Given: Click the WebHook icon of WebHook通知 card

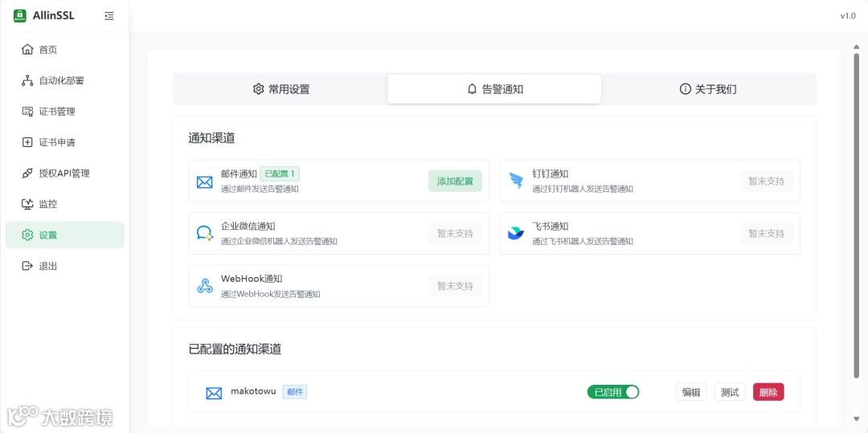Looking at the screenshot, I should point(205,286).
